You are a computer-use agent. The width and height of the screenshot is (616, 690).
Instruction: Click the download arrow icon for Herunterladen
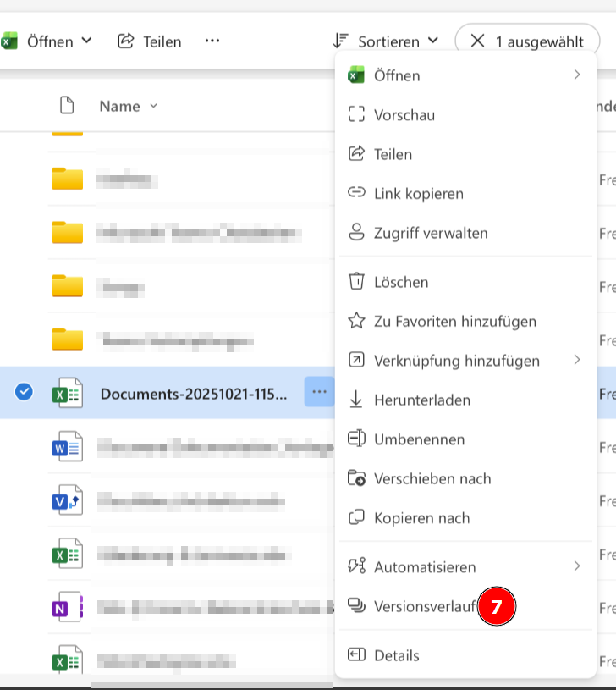point(356,400)
